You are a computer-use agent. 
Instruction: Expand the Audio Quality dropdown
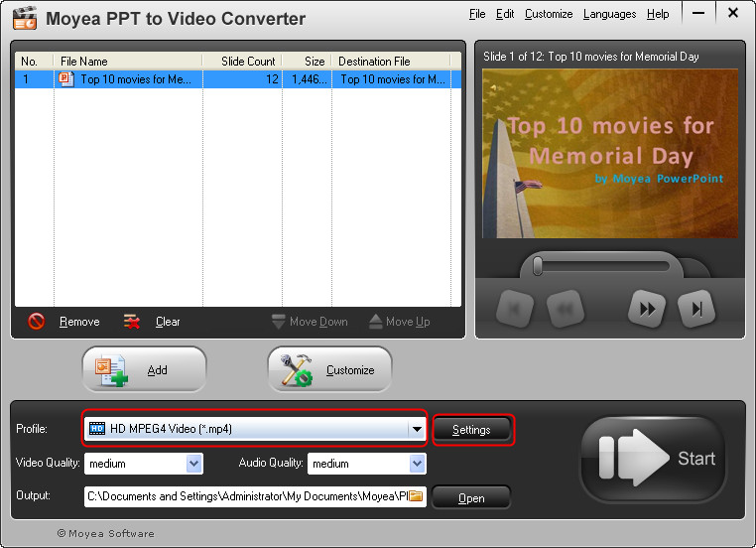tap(417, 464)
